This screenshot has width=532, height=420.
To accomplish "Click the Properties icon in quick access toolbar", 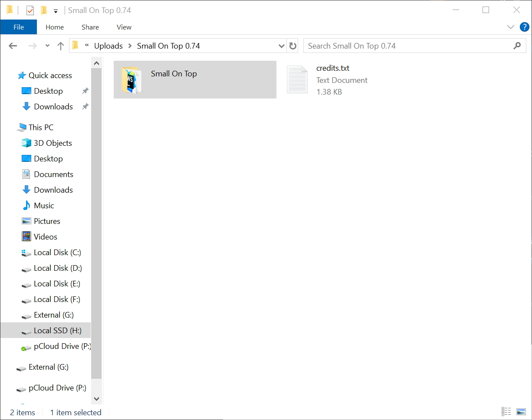I will (x=30, y=10).
